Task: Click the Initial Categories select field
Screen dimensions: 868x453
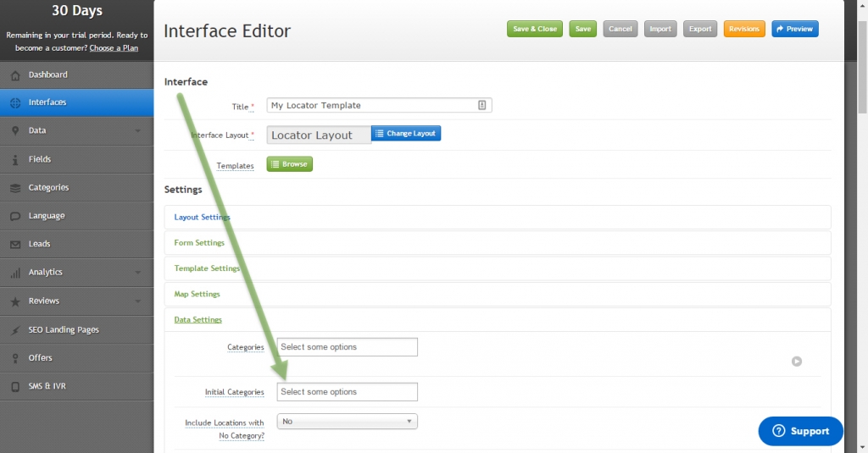Action: pos(347,391)
